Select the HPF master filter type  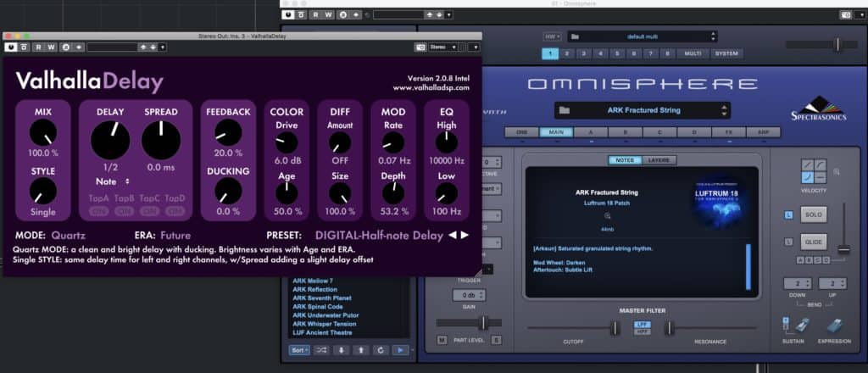tap(643, 331)
